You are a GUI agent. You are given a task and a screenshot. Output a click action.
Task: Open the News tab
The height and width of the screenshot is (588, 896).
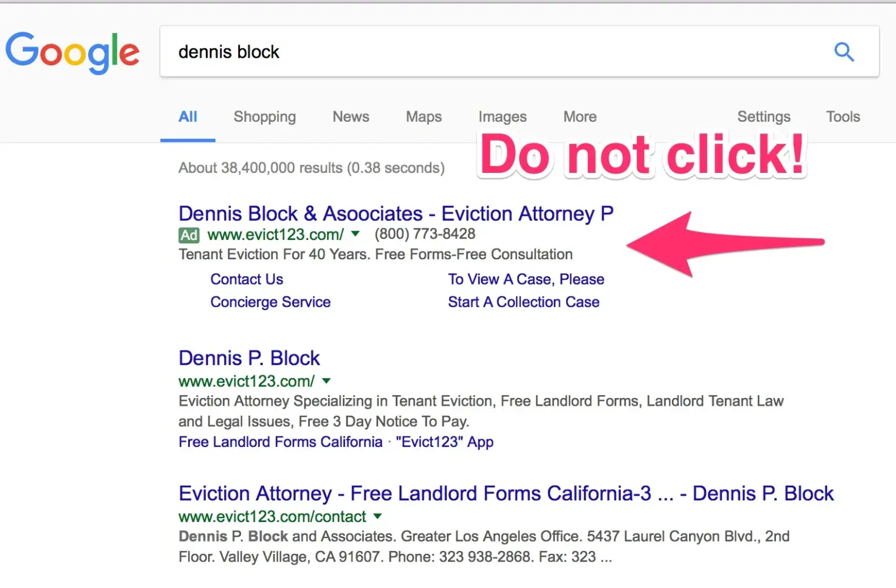pos(351,116)
